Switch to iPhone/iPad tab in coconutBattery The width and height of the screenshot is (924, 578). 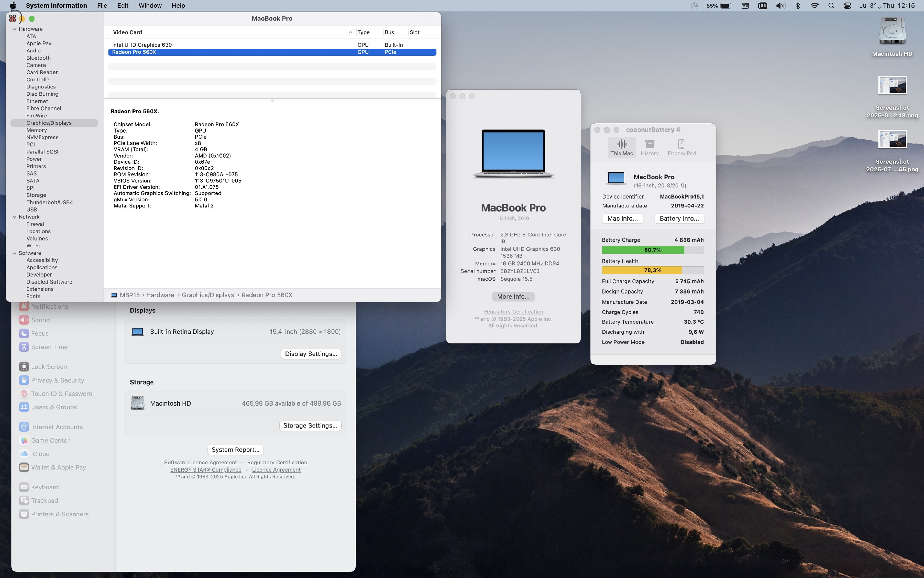click(x=681, y=148)
